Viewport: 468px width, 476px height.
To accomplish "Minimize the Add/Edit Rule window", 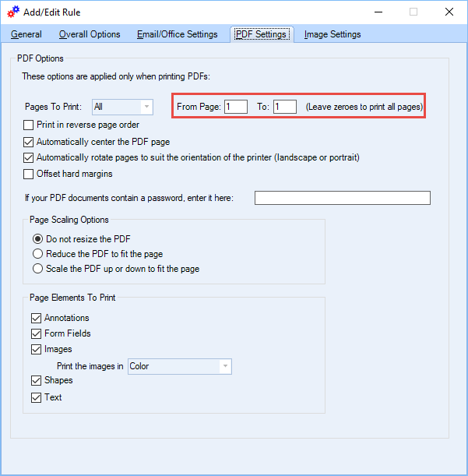I will pyautogui.click(x=378, y=12).
